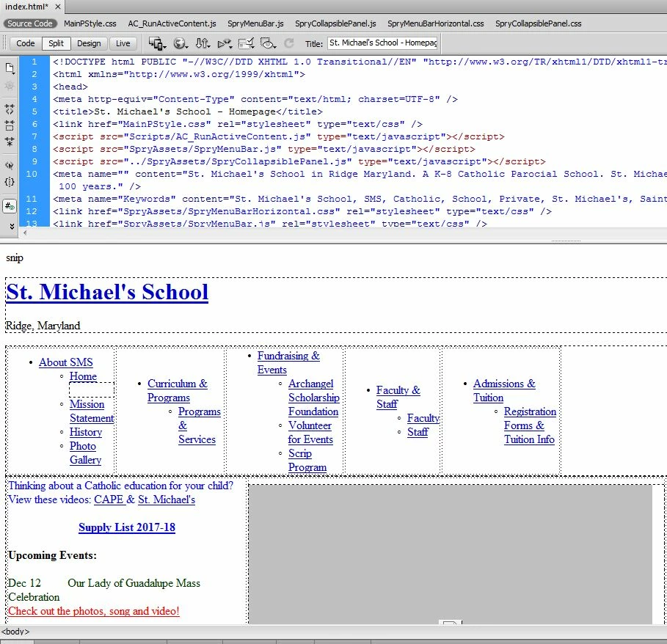Open Check Browser Compatibility icon
The height and width of the screenshot is (644, 667).
[x=246, y=43]
